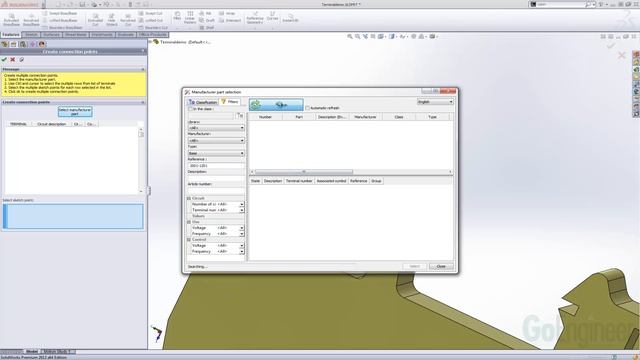The height and width of the screenshot is (360, 640).
Task: Click the Description input field
Action: tap(216, 178)
